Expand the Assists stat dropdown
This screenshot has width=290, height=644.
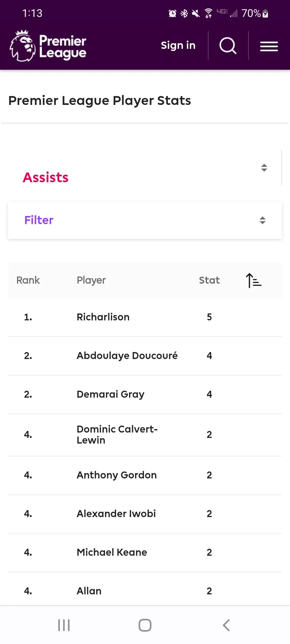tap(264, 168)
